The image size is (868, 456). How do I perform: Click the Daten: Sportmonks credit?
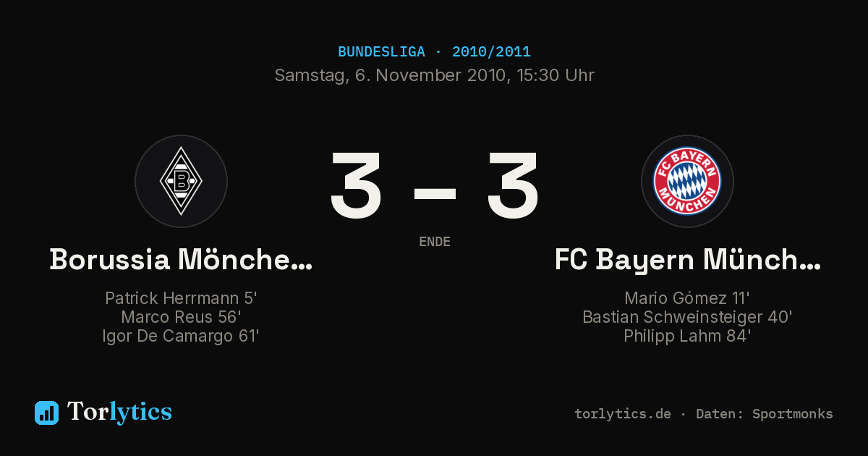[765, 414]
